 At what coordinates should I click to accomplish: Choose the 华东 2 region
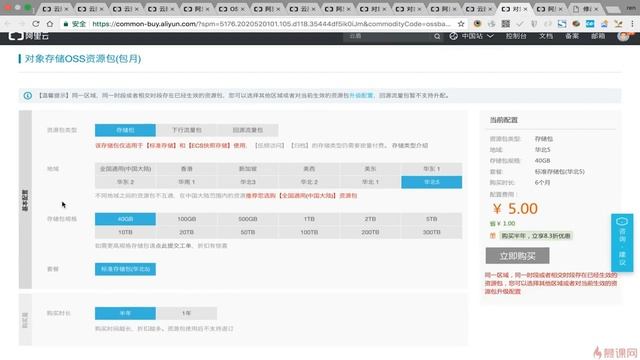[x=125, y=182]
